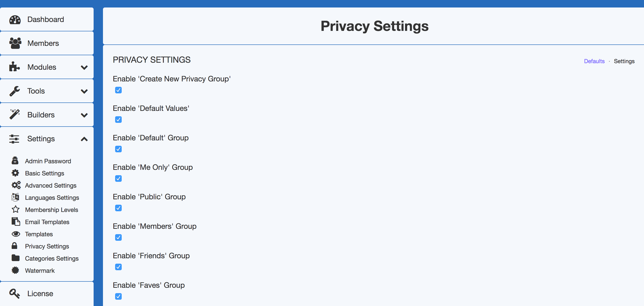Click the Membership Levels star icon
The height and width of the screenshot is (306, 644).
tap(15, 209)
